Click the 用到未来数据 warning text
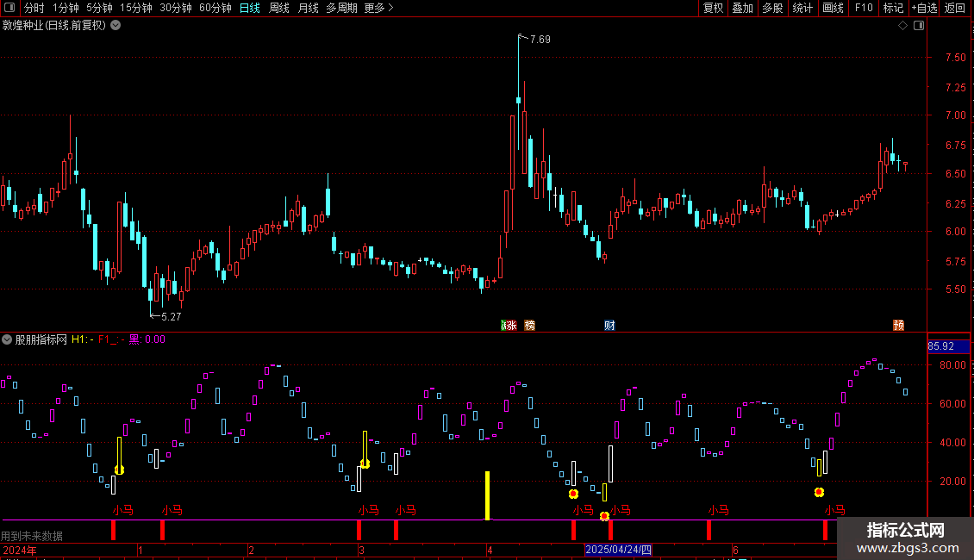 pos(32,536)
